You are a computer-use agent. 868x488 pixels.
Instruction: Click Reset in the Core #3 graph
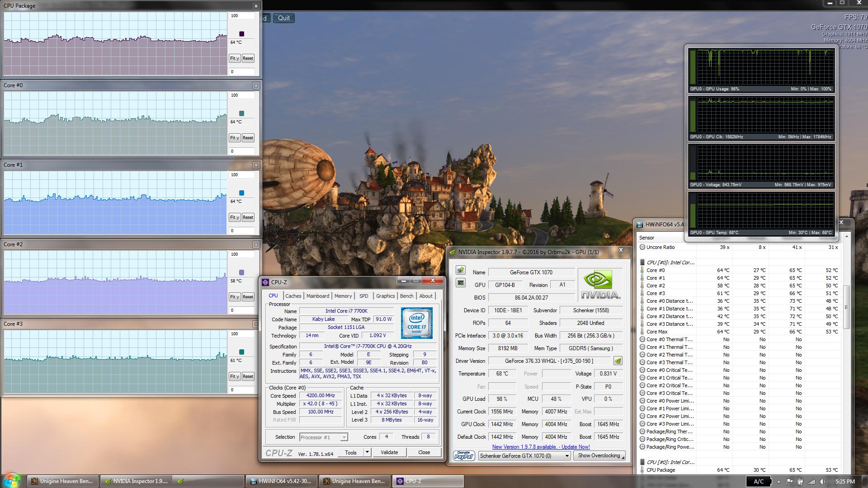[x=248, y=376]
